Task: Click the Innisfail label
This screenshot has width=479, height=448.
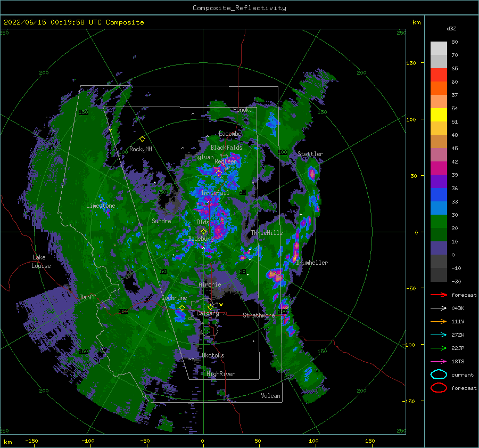Action: pos(215,193)
